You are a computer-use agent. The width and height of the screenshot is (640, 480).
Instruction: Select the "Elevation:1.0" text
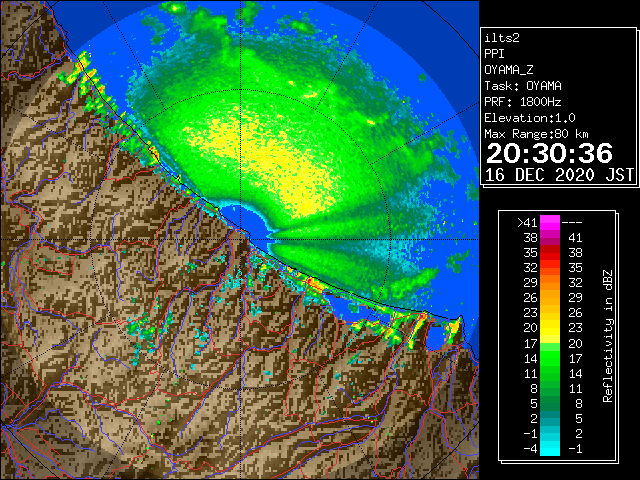530,118
